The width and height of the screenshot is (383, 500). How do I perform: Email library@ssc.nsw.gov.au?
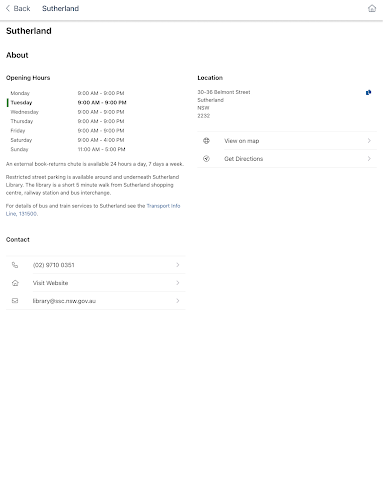(96, 301)
